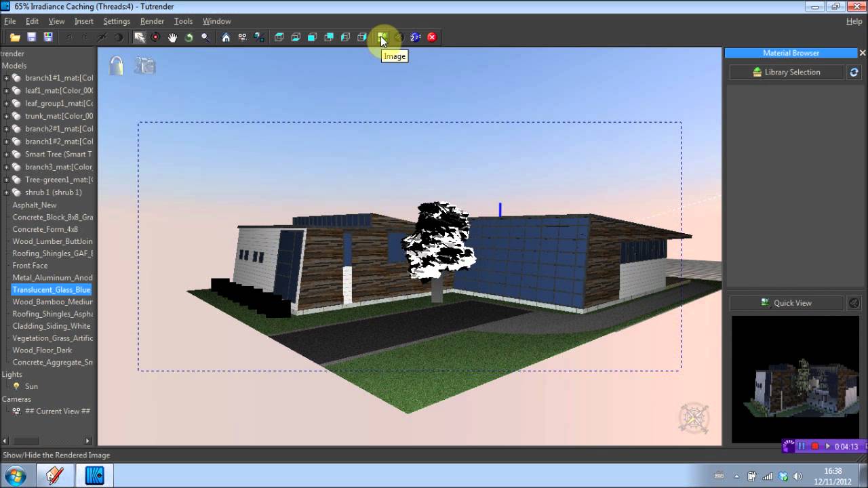
Task: Select the Wood_Floor_Dark material
Action: [42, 350]
